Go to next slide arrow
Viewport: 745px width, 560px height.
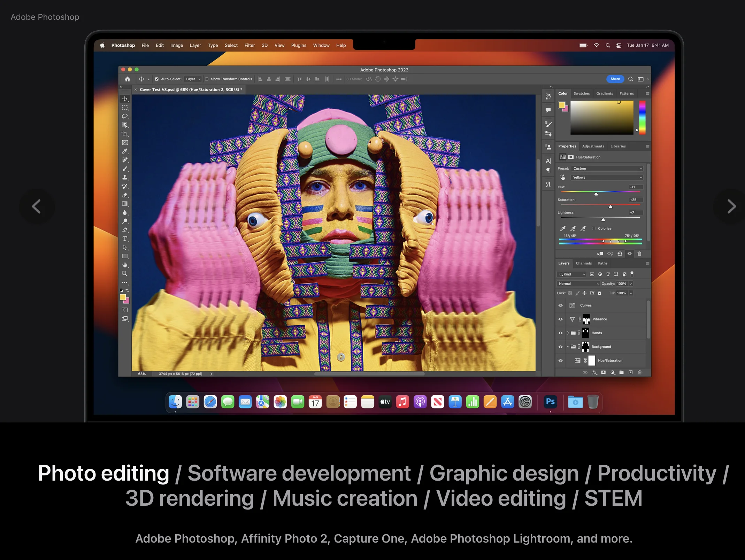click(x=731, y=207)
